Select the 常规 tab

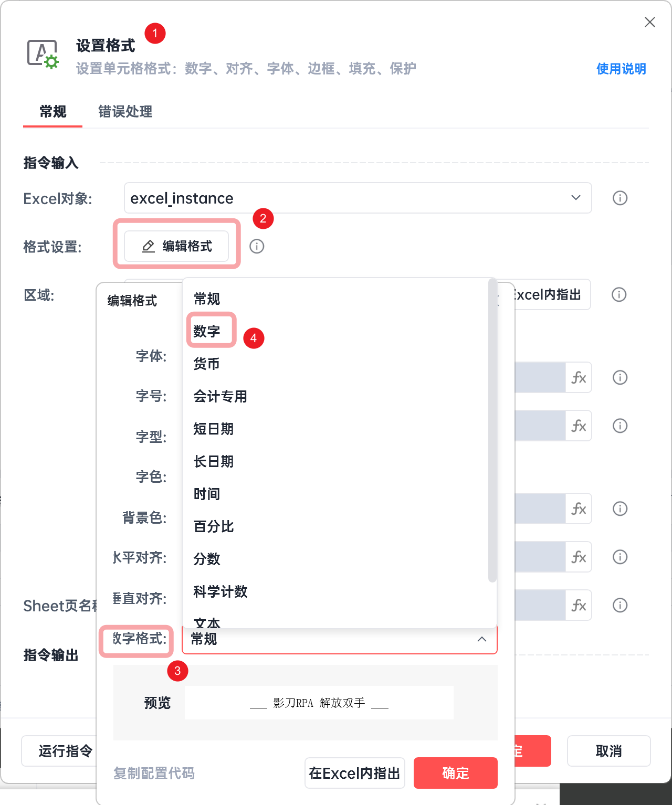(52, 112)
